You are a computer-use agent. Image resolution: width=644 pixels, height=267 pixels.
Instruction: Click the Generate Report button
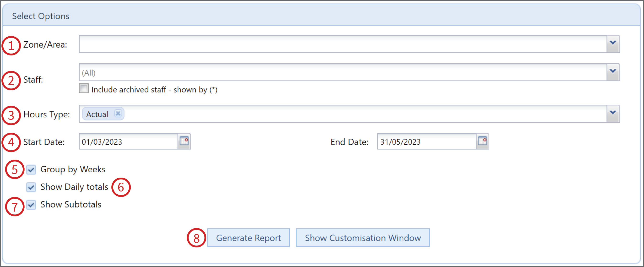[248, 238]
